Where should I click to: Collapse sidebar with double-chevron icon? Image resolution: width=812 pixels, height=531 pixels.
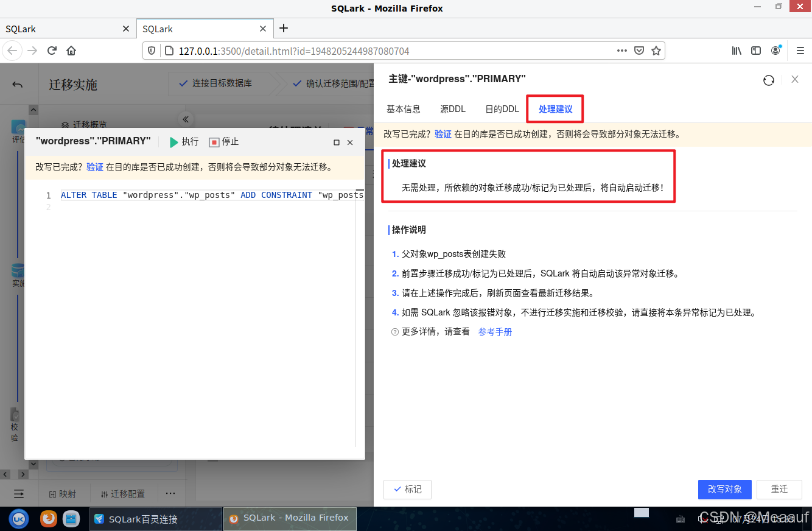(x=186, y=119)
